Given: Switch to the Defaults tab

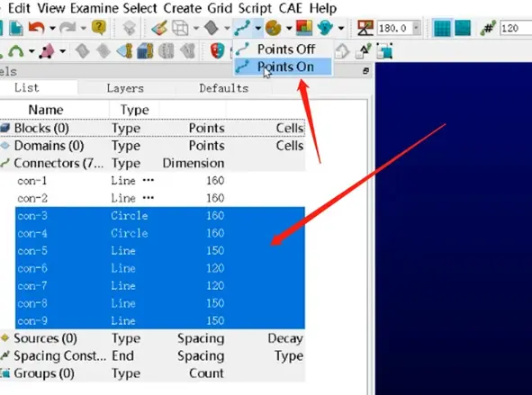Looking at the screenshot, I should pos(224,88).
